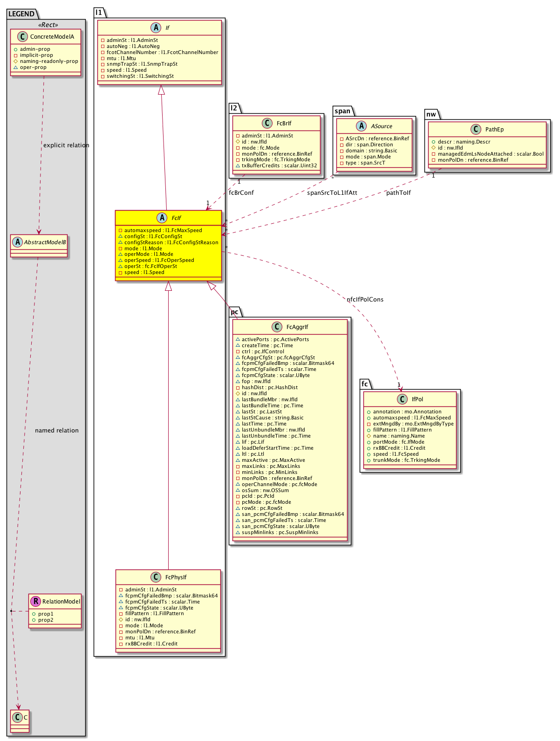Select the 'nw' package tab
Viewport: 560px width, 741px height.
click(x=431, y=114)
